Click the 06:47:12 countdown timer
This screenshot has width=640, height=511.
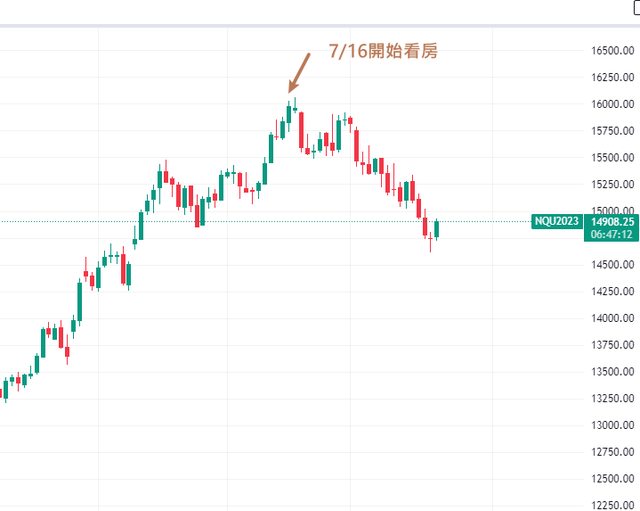click(x=610, y=234)
